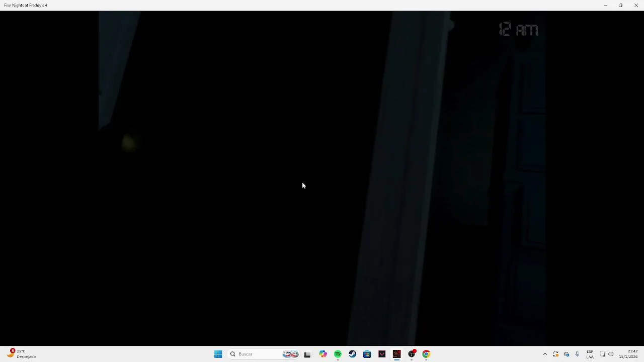This screenshot has height=362, width=644.
Task: Open OBS Studio from the taskbar
Action: (x=412, y=354)
